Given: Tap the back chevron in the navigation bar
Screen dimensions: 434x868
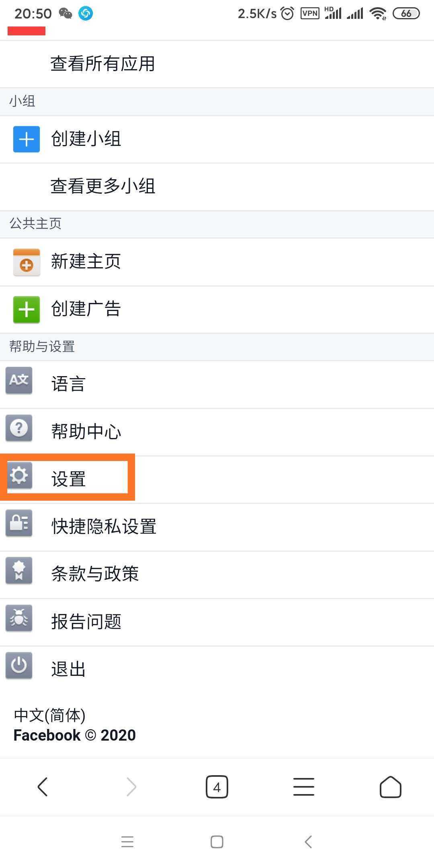Looking at the screenshot, I should pos(43,786).
